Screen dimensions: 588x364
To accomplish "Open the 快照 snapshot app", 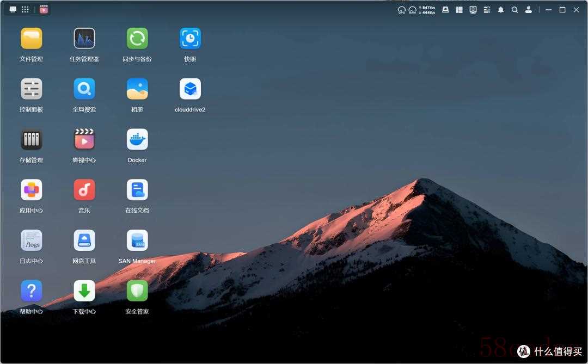I will click(190, 39).
